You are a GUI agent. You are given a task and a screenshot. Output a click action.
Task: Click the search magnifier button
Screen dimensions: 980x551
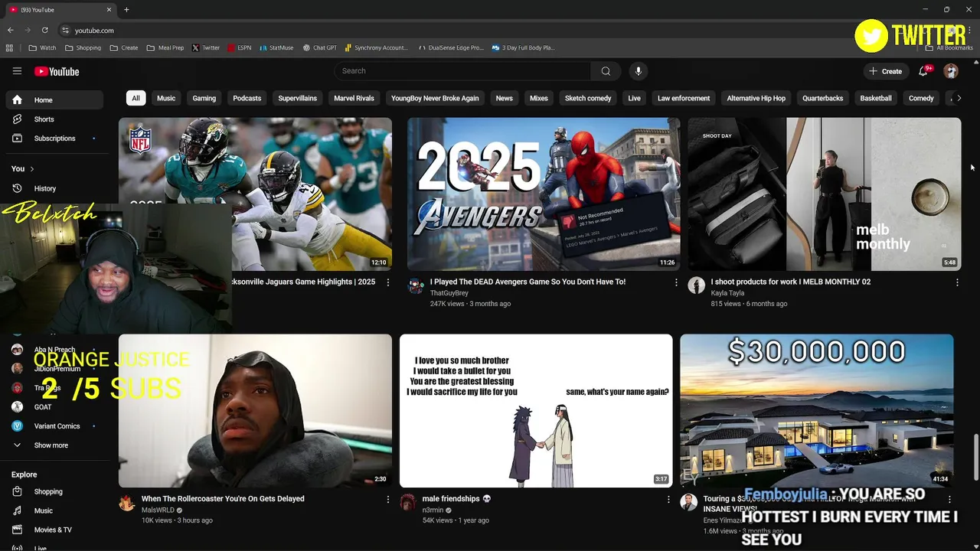coord(606,71)
